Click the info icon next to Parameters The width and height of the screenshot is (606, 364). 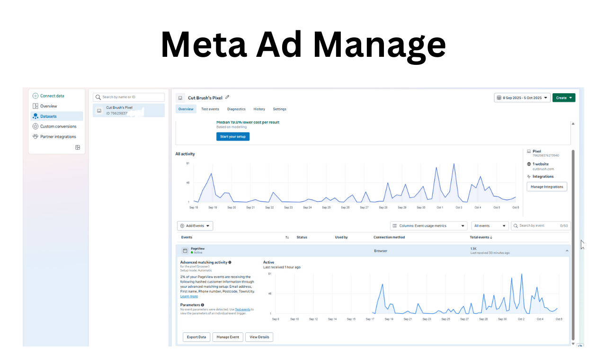(x=203, y=305)
